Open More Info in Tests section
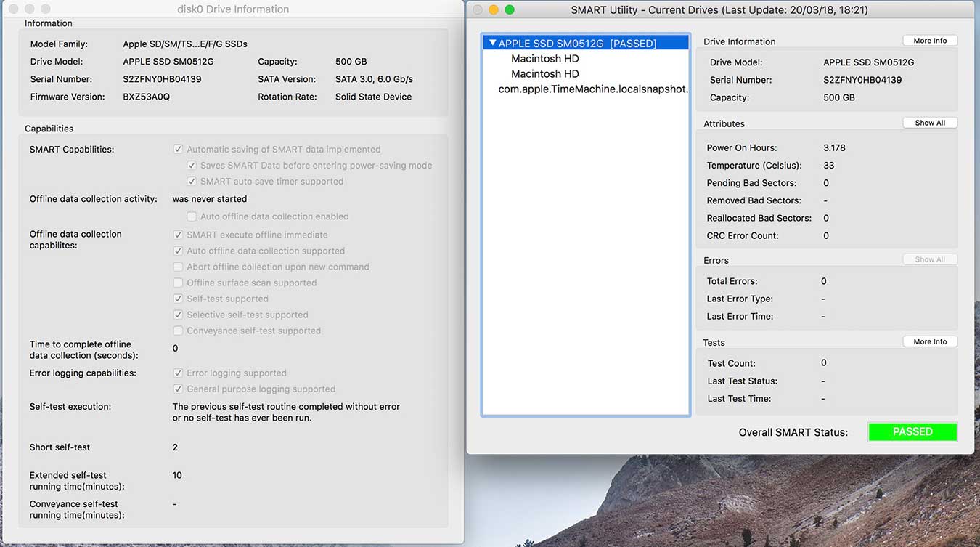 coord(930,341)
